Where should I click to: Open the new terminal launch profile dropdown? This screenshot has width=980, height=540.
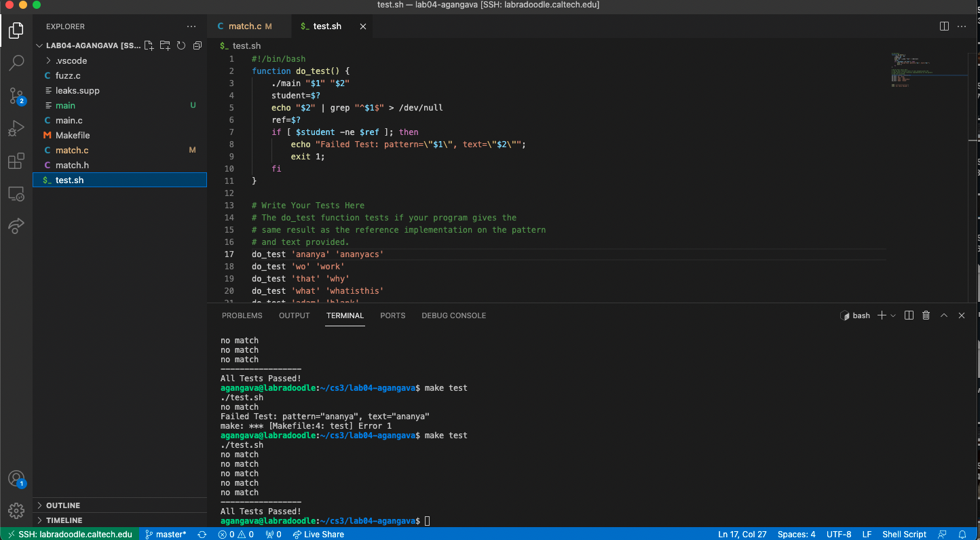coord(893,315)
